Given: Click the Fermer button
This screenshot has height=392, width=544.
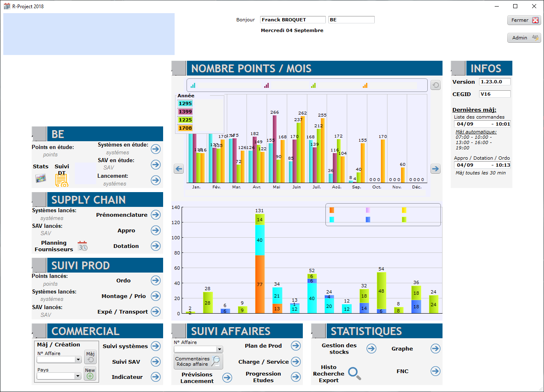Looking at the screenshot, I should click(x=524, y=20).
